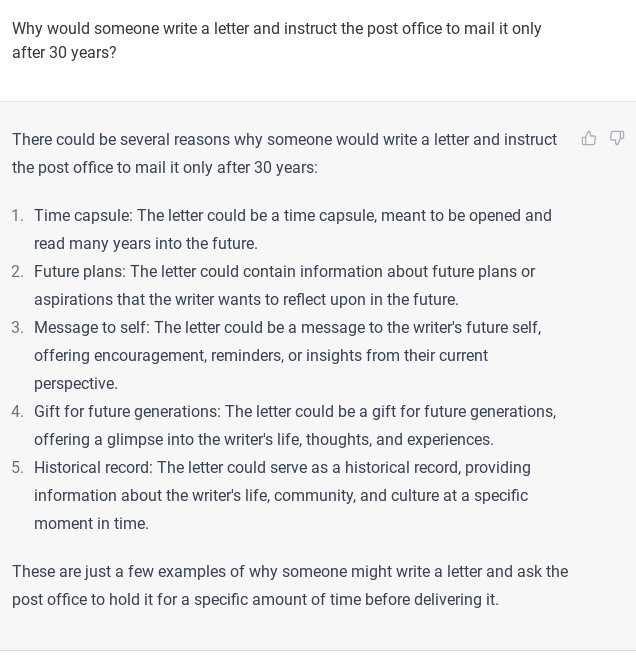Select the "Time capsule" list item
Viewport: 636px width, 669px height.
[292, 216]
